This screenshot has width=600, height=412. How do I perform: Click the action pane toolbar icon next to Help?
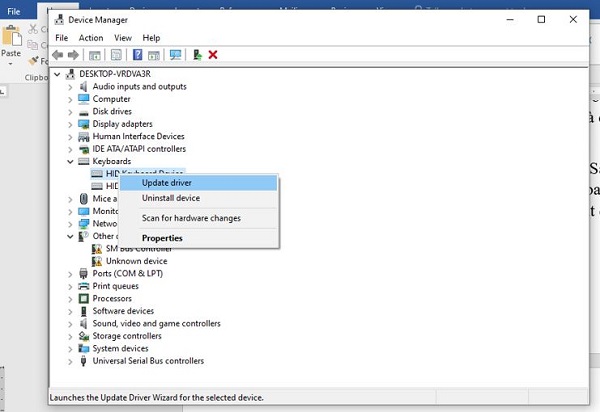pyautogui.click(x=154, y=55)
